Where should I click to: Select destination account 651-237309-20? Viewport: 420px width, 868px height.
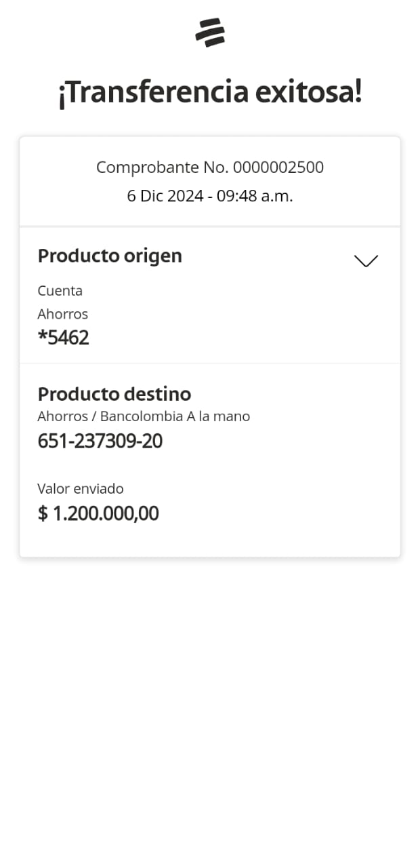(100, 441)
